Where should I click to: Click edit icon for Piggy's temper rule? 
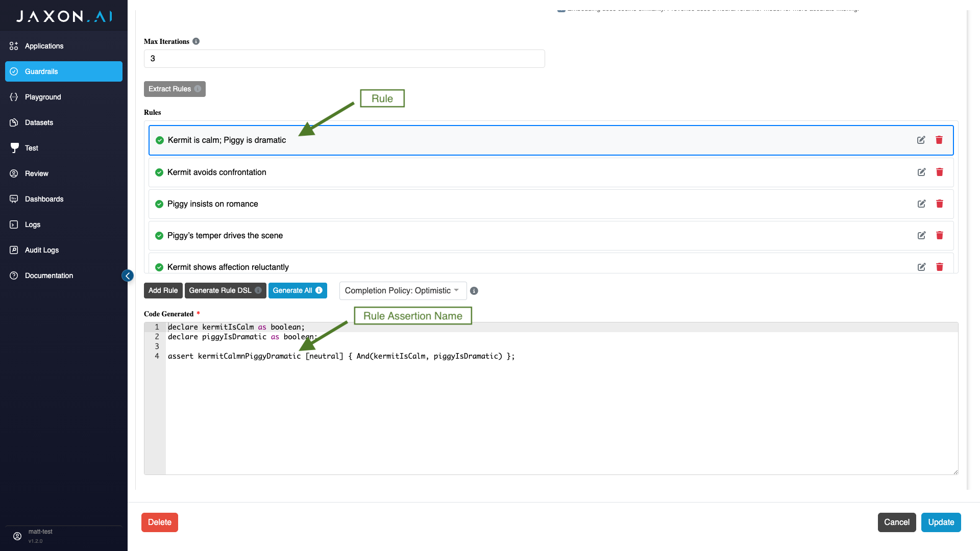pyautogui.click(x=921, y=236)
